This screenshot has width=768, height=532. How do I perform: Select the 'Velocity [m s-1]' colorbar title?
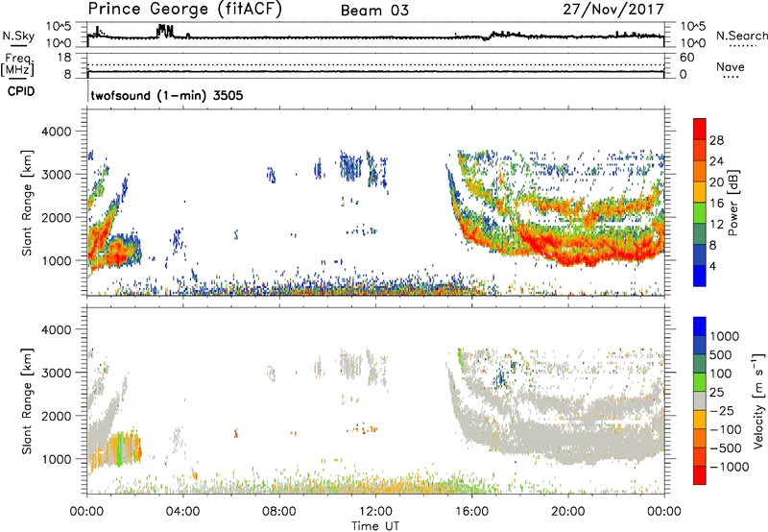(758, 400)
